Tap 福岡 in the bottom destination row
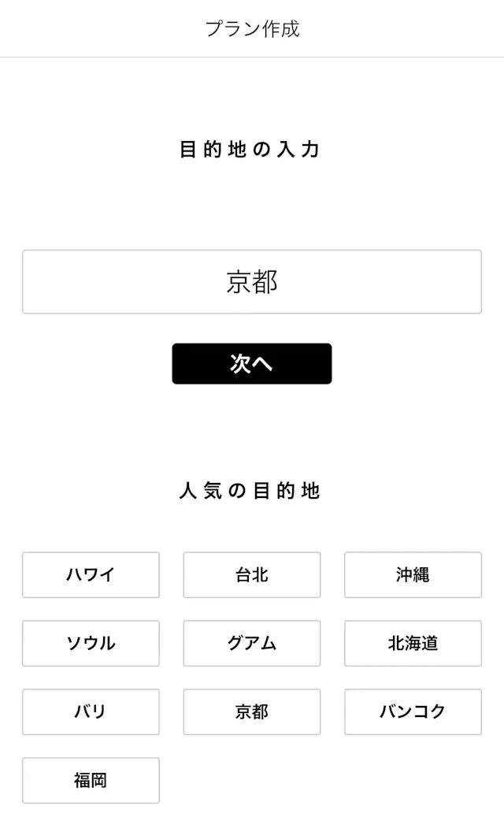This screenshot has width=504, height=821. (x=91, y=781)
